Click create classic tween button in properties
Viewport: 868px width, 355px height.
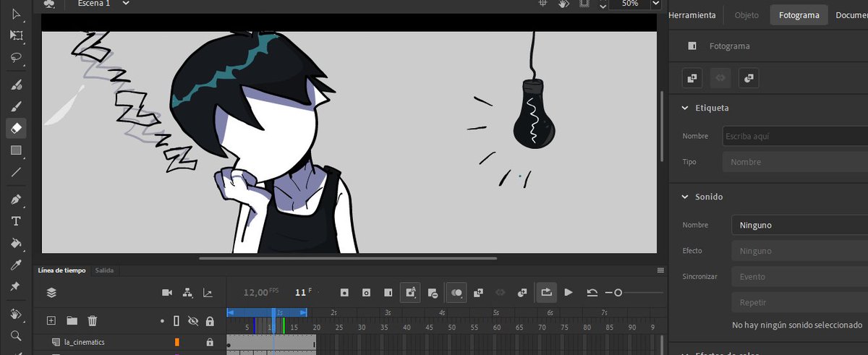pos(692,77)
